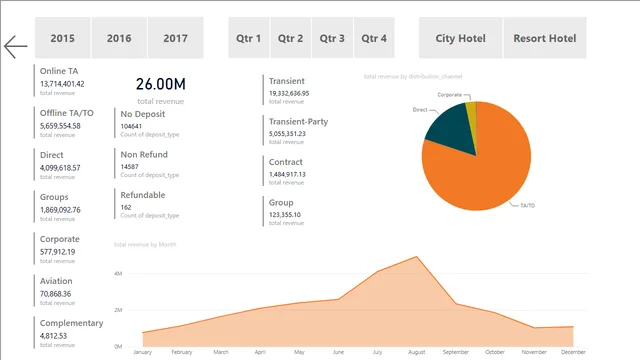The height and width of the screenshot is (360, 640).
Task: Click the pie chart title text
Action: 413,76
